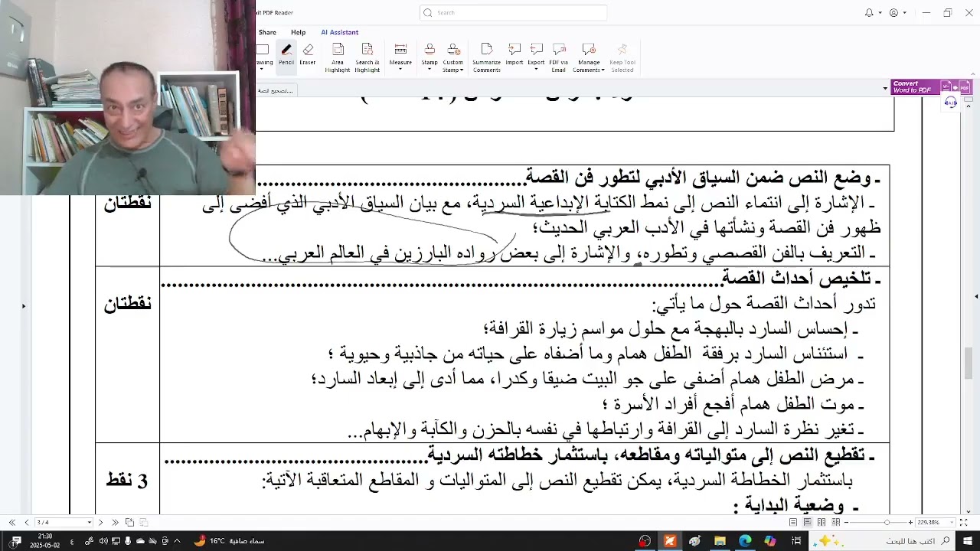The height and width of the screenshot is (551, 980).
Task: Click Summarize Comments
Action: 486,57
